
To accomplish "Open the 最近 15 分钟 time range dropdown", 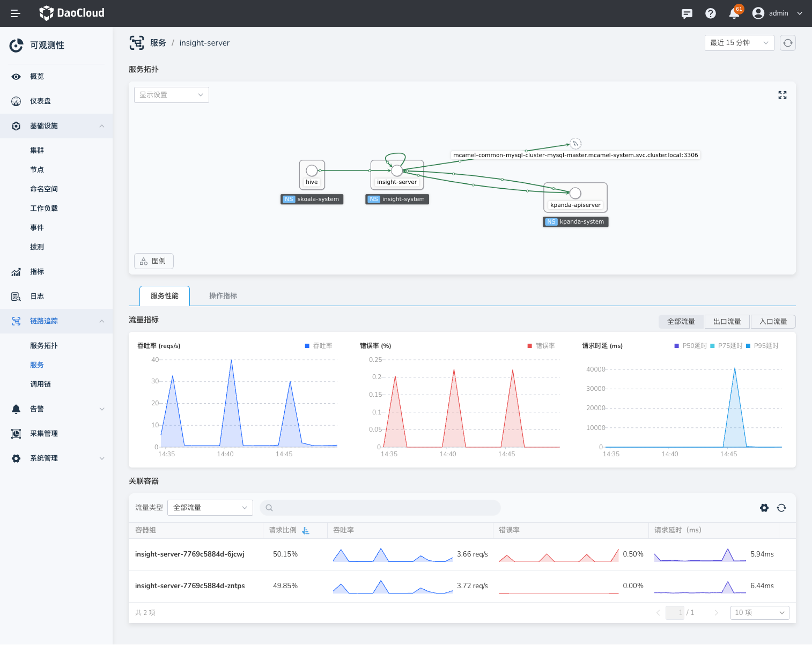I will click(x=739, y=43).
